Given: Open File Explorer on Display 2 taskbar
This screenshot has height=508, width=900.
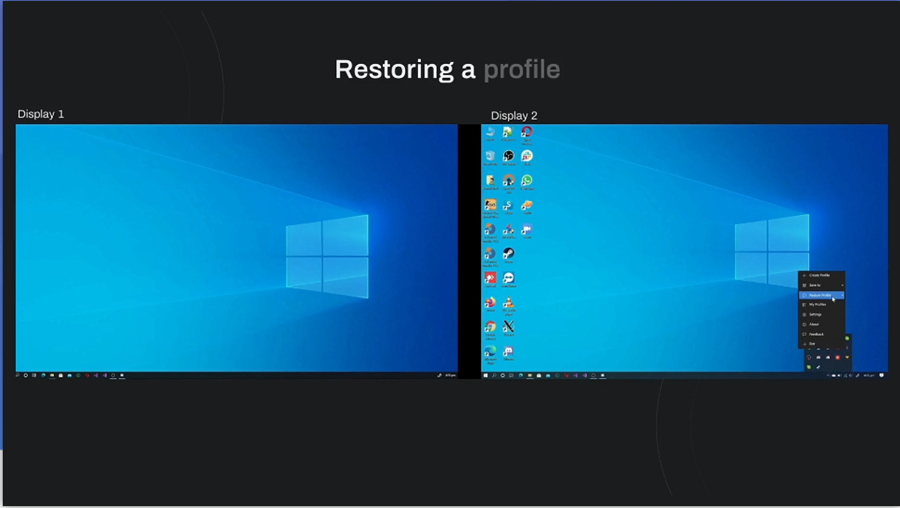Looking at the screenshot, I should tap(530, 375).
